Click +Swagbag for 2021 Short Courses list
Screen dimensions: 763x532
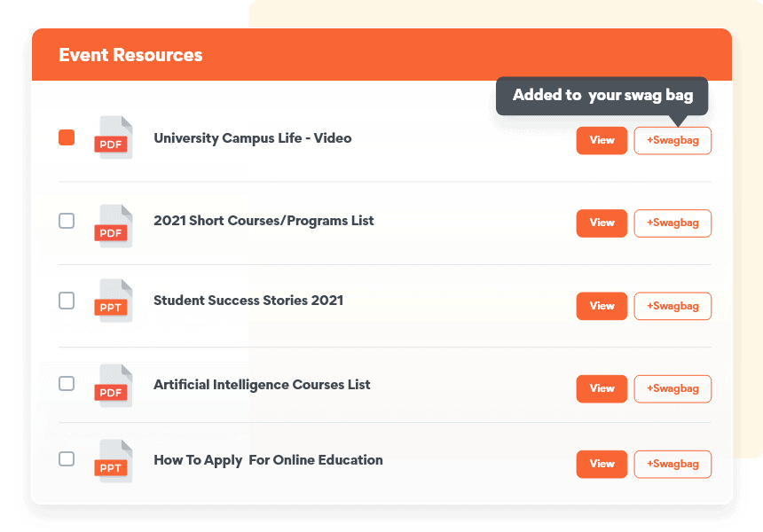click(673, 223)
